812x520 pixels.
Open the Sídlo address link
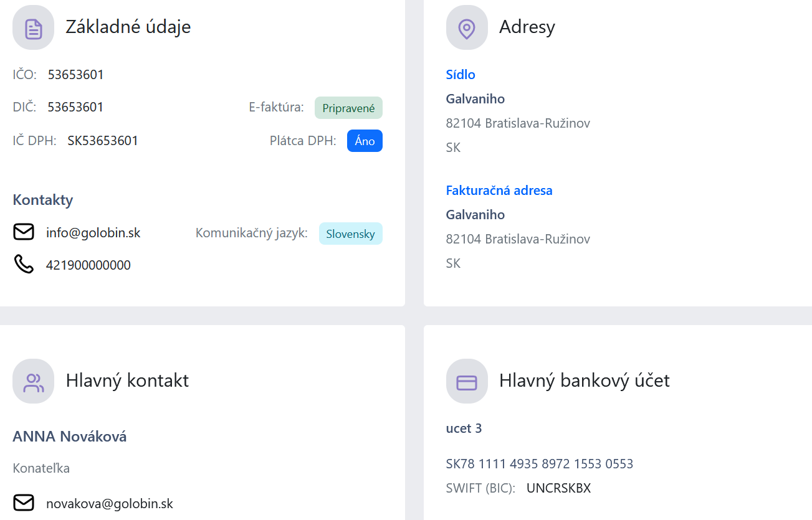(461, 75)
